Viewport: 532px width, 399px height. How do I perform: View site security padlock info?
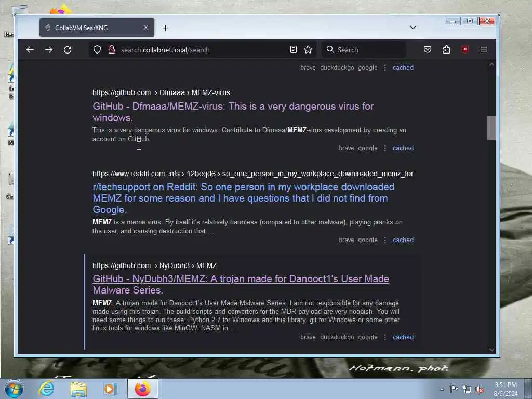click(112, 50)
